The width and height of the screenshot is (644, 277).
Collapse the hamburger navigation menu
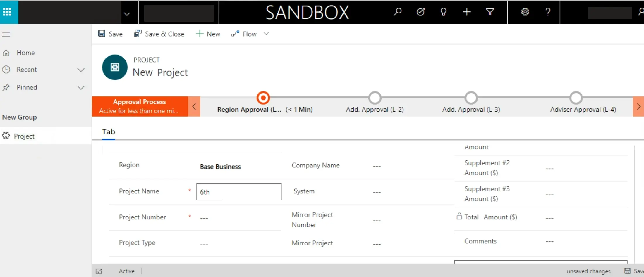(x=6, y=34)
